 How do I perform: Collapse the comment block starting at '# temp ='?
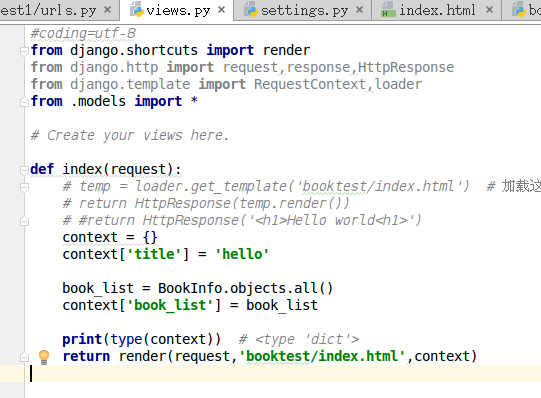24,187
